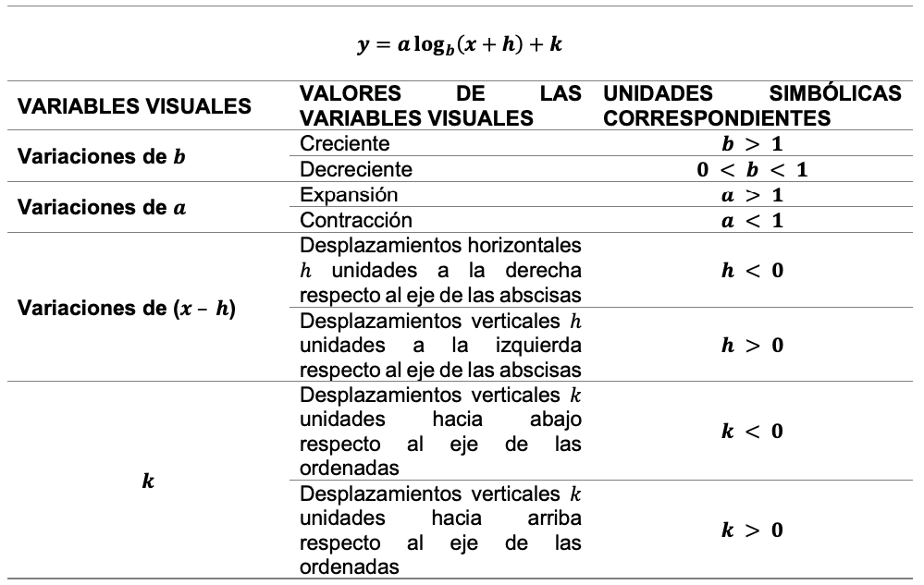
Task: Click the UNIDADES SIMBÓLICAS CORRESPONDIENTES header
Action: 751,106
